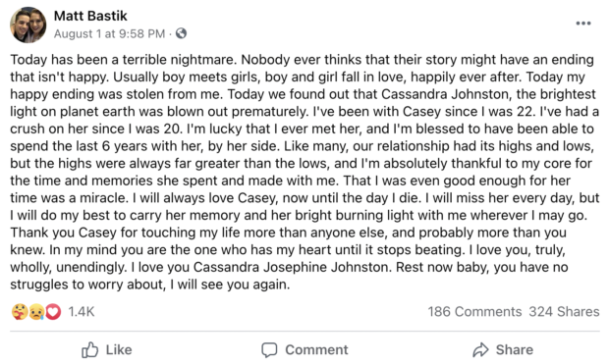Open the three-dot post options menu

click(x=583, y=24)
